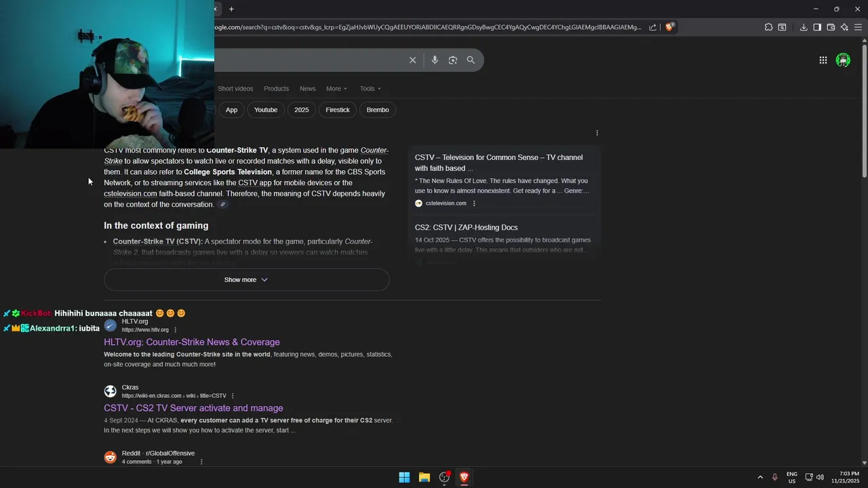This screenshot has height=488, width=868.
Task: Click the microphone tray icon
Action: (x=774, y=477)
